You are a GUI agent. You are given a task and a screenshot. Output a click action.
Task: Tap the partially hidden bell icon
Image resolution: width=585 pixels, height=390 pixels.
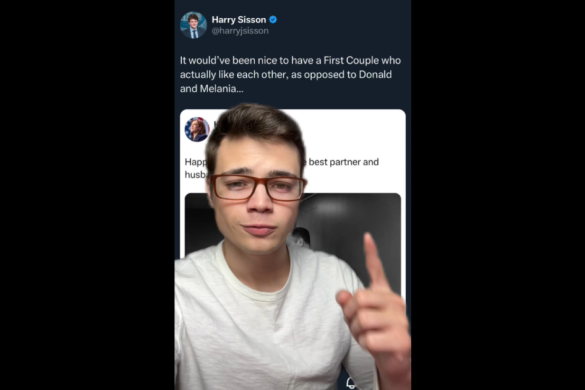tap(350, 384)
